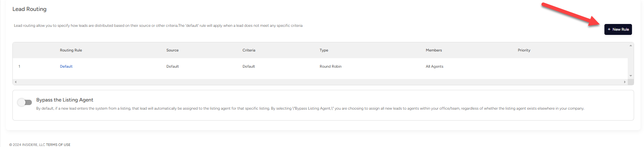Click the New Rule button
Viewport: 644px width, 147px height.
pyautogui.click(x=618, y=29)
